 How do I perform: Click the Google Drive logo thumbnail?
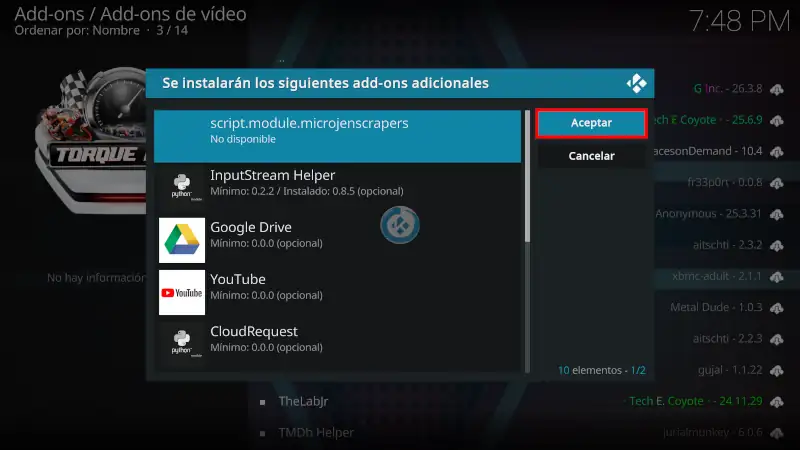tap(182, 240)
